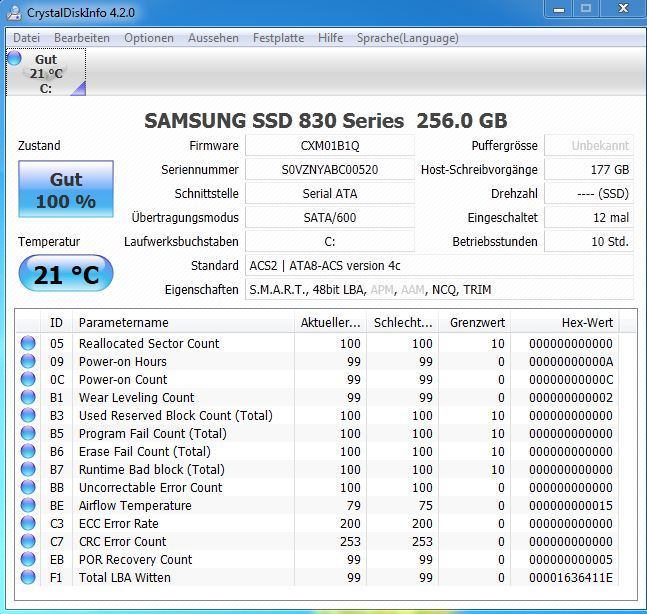Click status orb for Program Fail Count
Screen dimensions: 647x614
28,433
